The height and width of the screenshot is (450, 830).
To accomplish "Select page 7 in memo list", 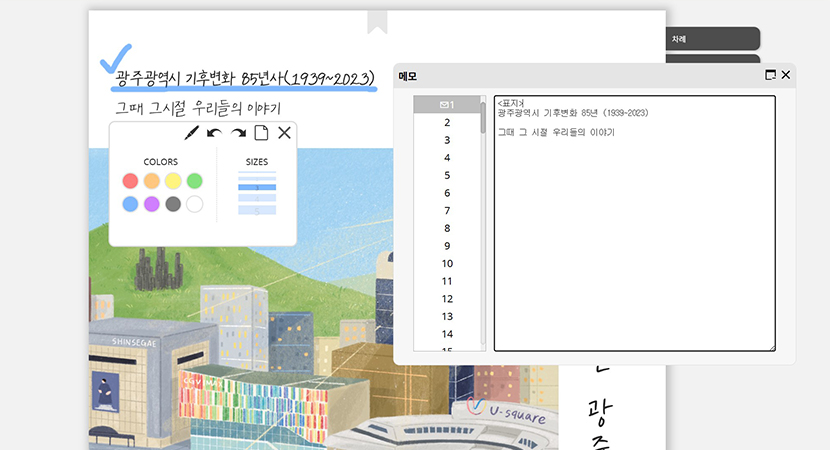I will [x=447, y=210].
